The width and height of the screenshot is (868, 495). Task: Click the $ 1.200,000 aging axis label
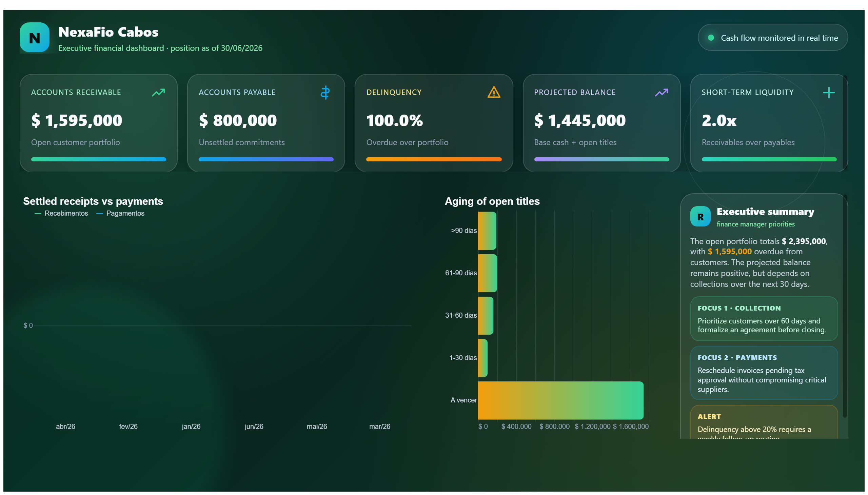pos(593,427)
